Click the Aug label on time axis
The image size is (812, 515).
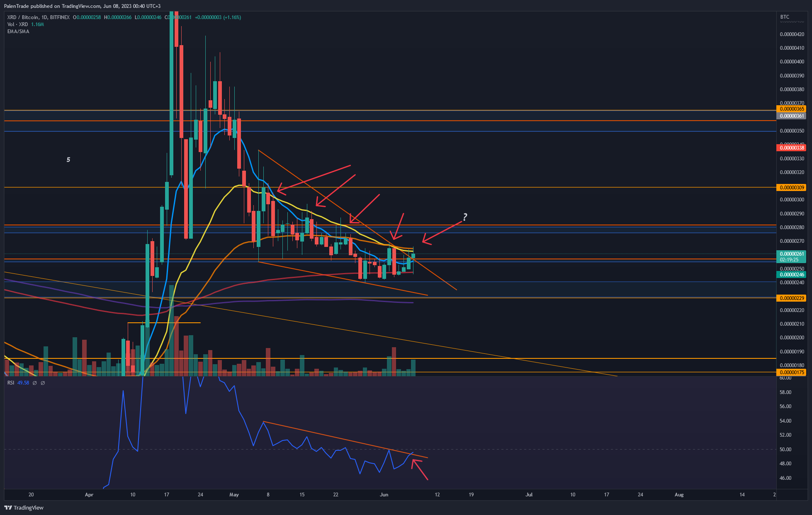pos(679,495)
